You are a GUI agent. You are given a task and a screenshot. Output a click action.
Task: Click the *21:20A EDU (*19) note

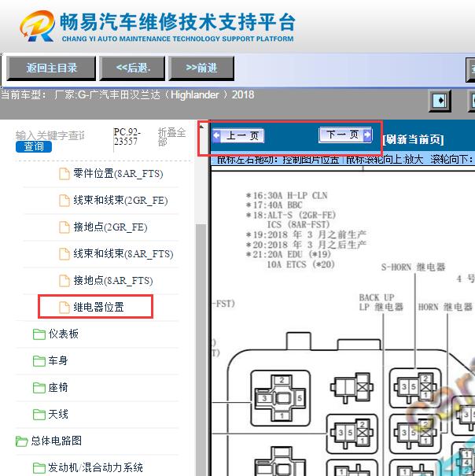(x=289, y=254)
